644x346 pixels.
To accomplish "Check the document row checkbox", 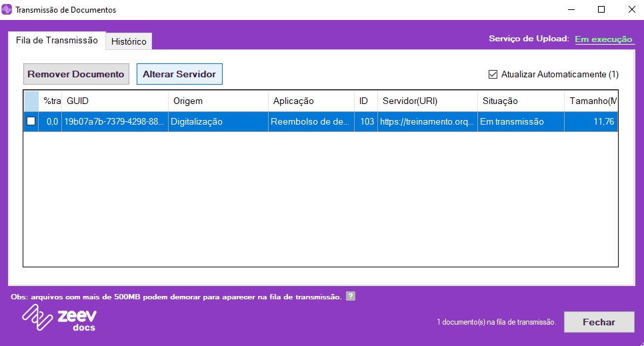I will [31, 122].
